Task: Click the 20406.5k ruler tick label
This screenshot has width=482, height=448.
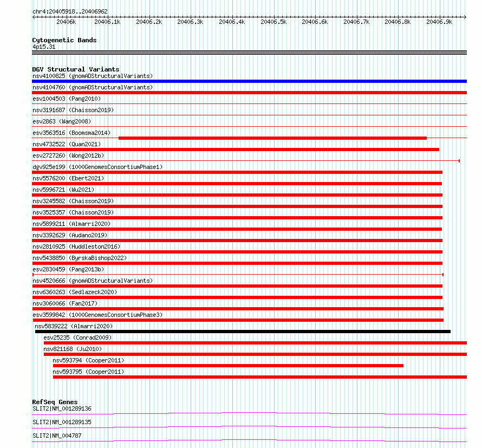Action: (273, 22)
